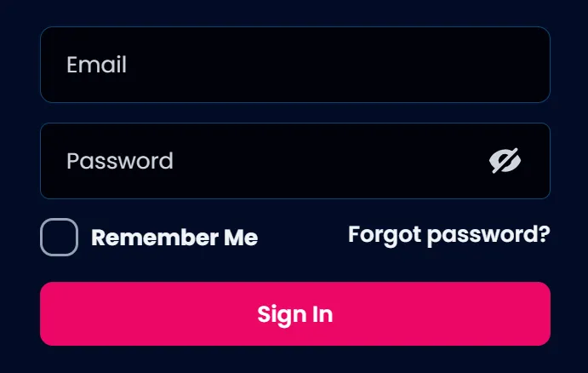Image resolution: width=588 pixels, height=373 pixels.
Task: Click the pink Sign In button
Action: 295,313
